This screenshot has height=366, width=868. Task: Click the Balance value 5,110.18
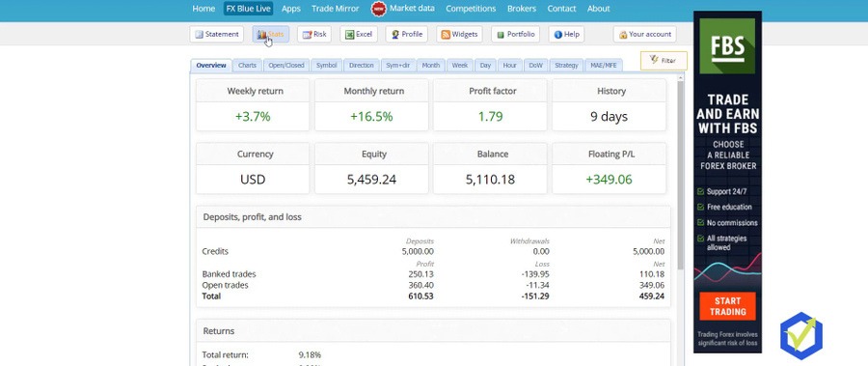pos(490,180)
